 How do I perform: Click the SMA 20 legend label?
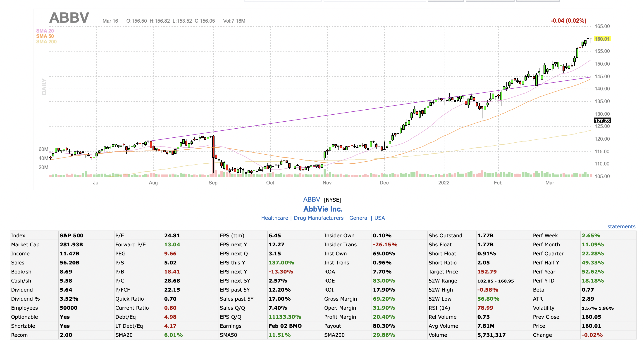pos(45,31)
